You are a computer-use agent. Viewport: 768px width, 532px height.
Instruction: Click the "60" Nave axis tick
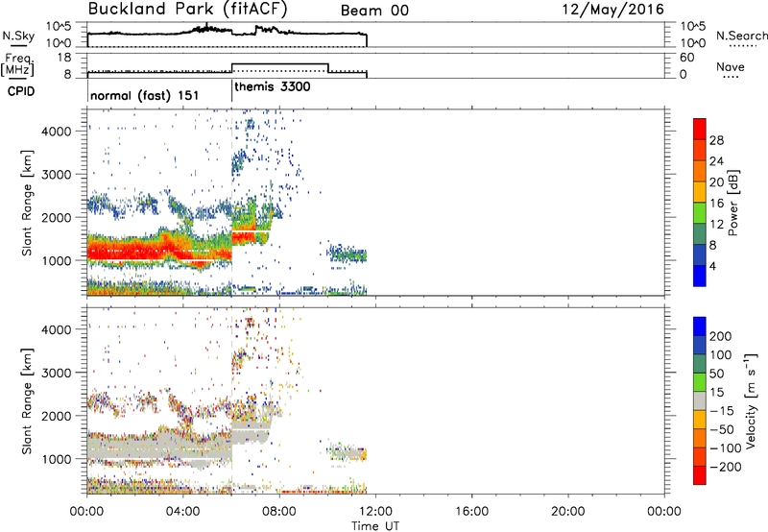686,58
